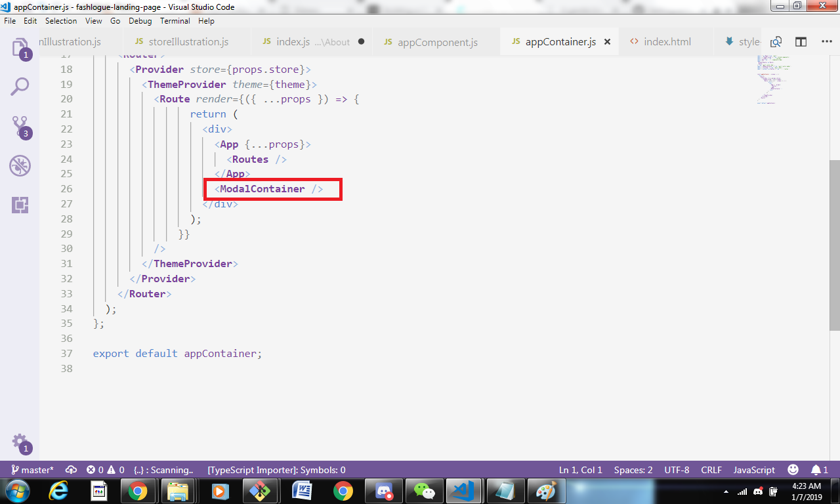Screen dimensions: 840x504
Task: Click the Route render text on line 20
Action: click(x=257, y=99)
